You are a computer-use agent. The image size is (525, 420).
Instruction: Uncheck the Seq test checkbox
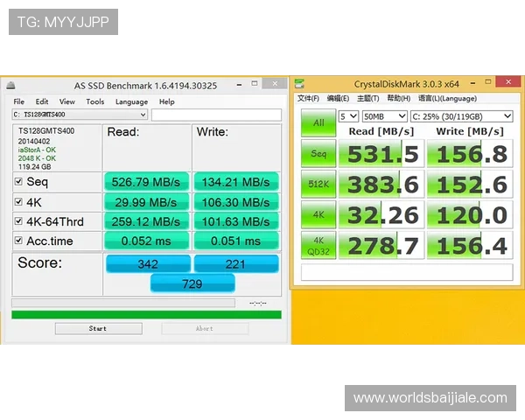19,182
